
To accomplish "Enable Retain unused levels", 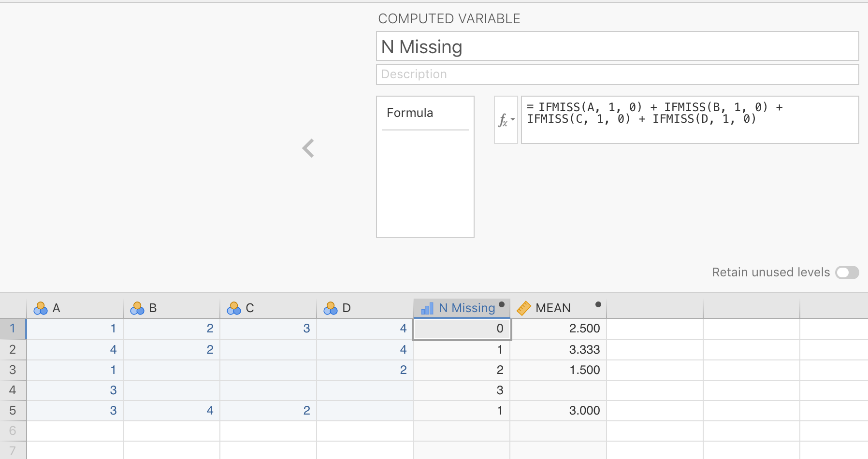I will (x=846, y=273).
